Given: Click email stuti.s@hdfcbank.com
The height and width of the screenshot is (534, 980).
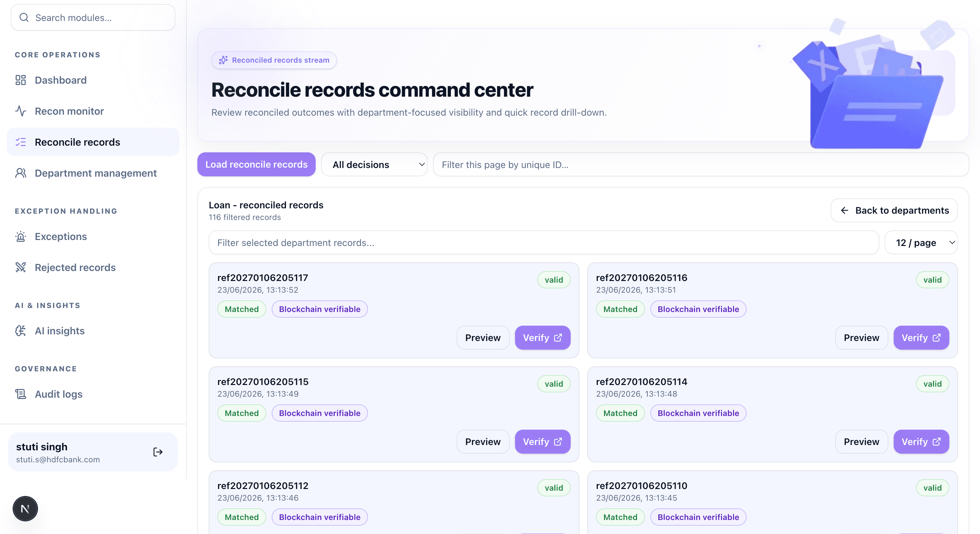Looking at the screenshot, I should (x=58, y=459).
